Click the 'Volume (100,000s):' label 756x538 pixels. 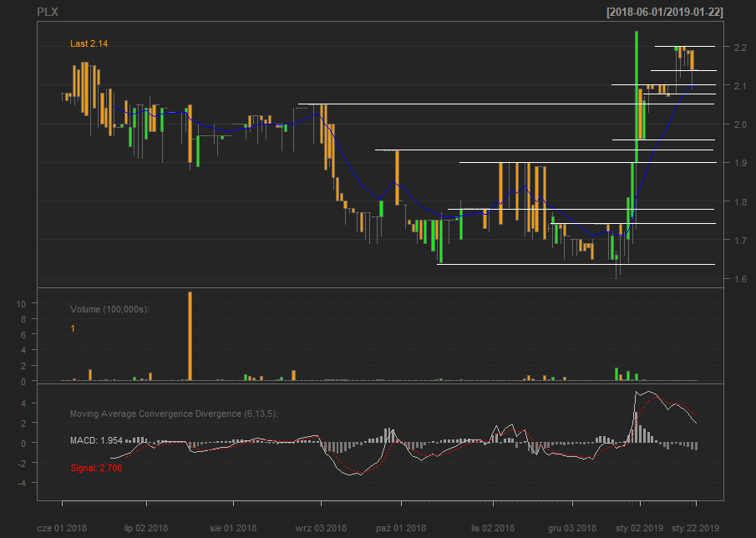[x=110, y=309]
